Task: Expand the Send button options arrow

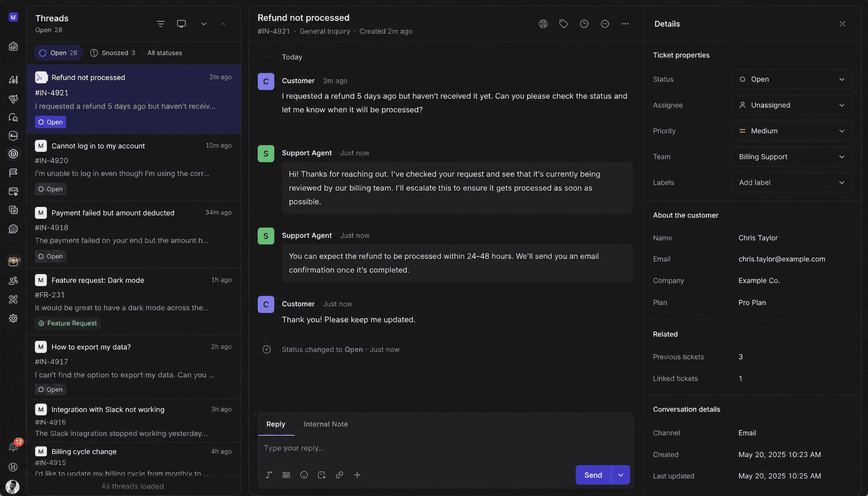Action: click(621, 475)
